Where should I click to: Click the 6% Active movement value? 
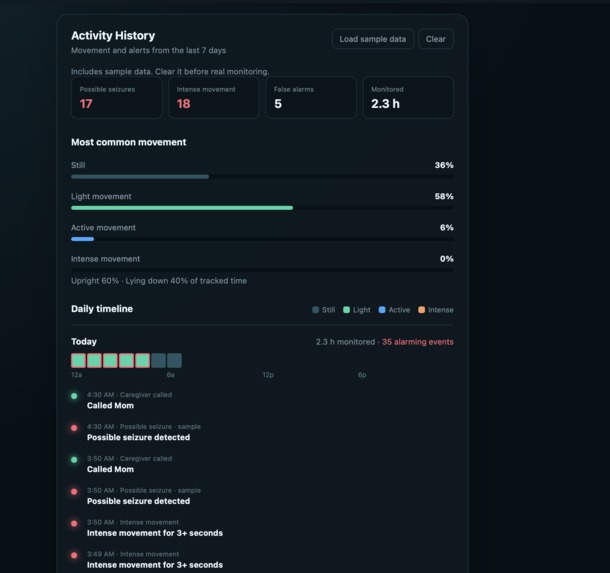(447, 228)
